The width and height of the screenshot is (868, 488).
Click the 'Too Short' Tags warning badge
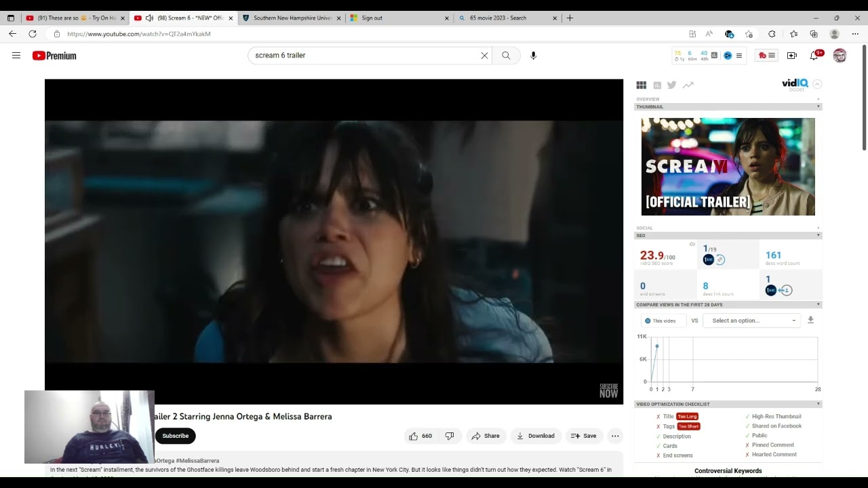click(688, 426)
